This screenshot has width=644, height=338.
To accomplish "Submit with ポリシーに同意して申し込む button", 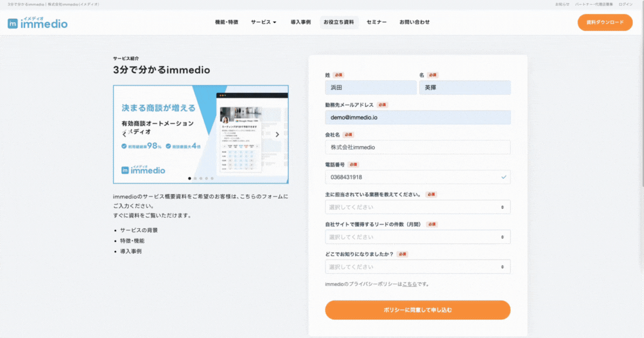I will pyautogui.click(x=417, y=310).
